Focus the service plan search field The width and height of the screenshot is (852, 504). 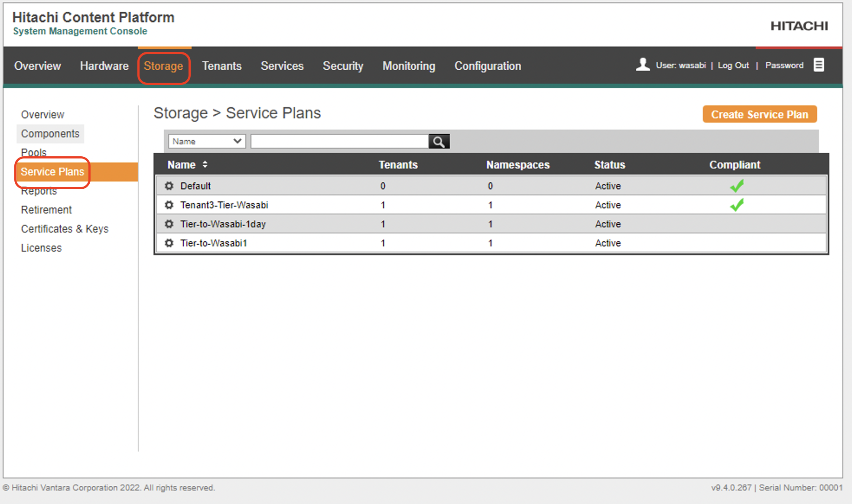coord(339,142)
